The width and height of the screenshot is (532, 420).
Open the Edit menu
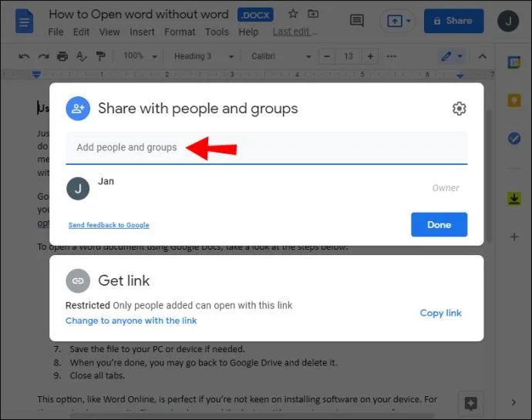pyautogui.click(x=82, y=32)
